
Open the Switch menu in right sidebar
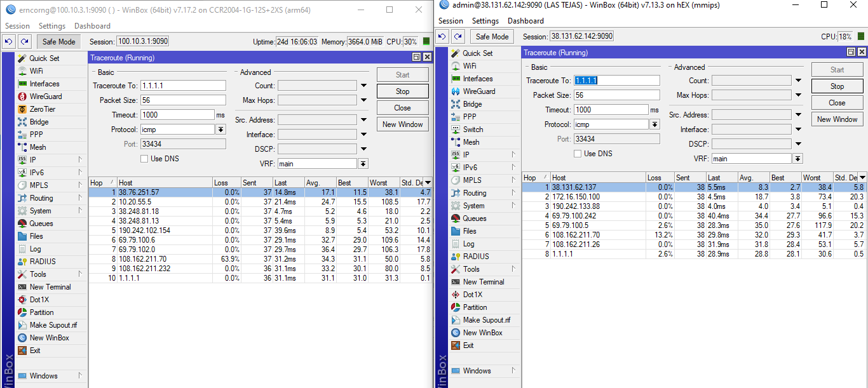coord(473,130)
